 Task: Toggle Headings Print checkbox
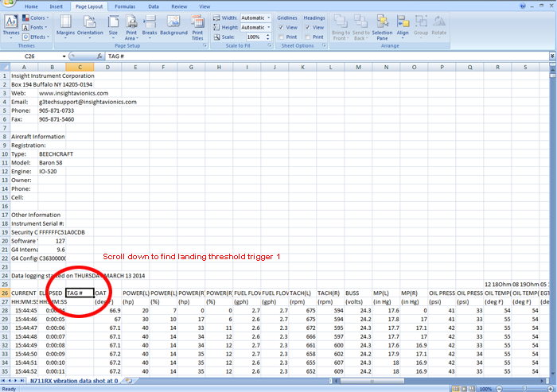click(x=308, y=37)
